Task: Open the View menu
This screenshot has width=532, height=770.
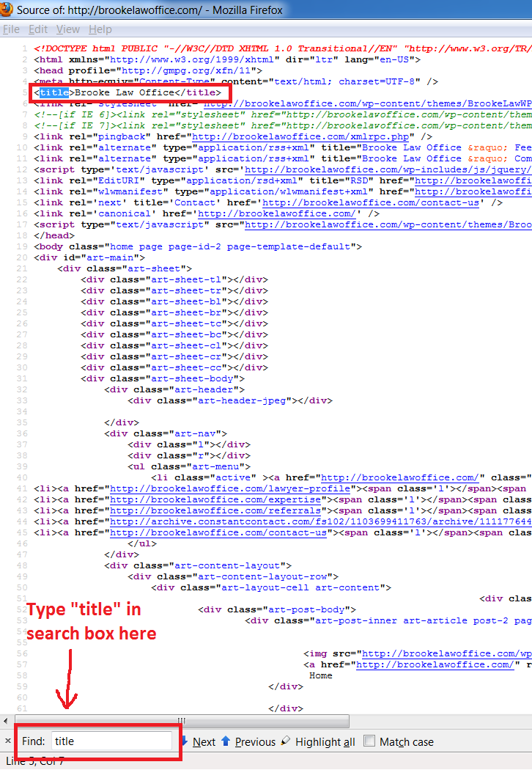Action: [x=67, y=29]
